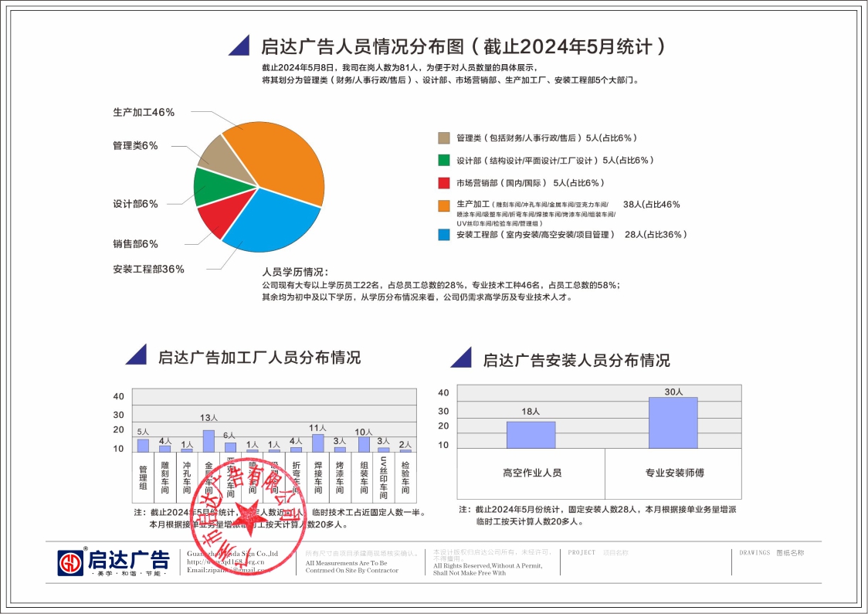
Task: Click the 安装工程部36% pie label
Action: (x=149, y=269)
